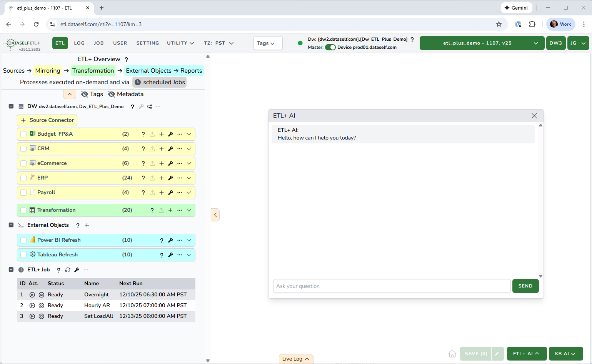Click the plus icon on the CRM row
The width and height of the screenshot is (592, 364).
pyautogui.click(x=162, y=149)
